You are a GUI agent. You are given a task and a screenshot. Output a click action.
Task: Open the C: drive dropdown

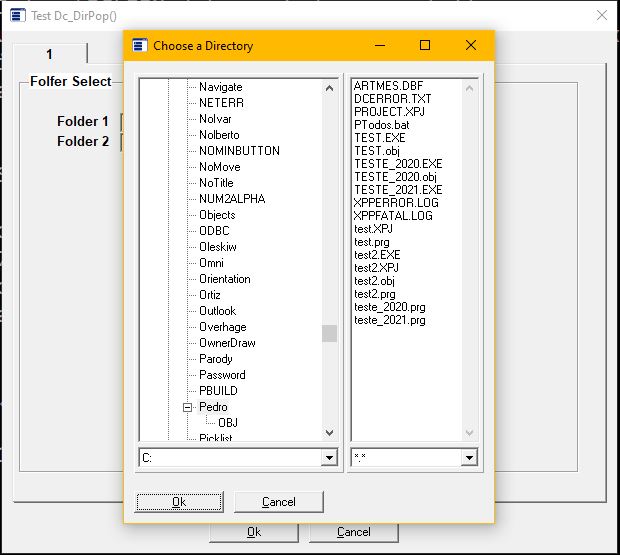(329, 457)
